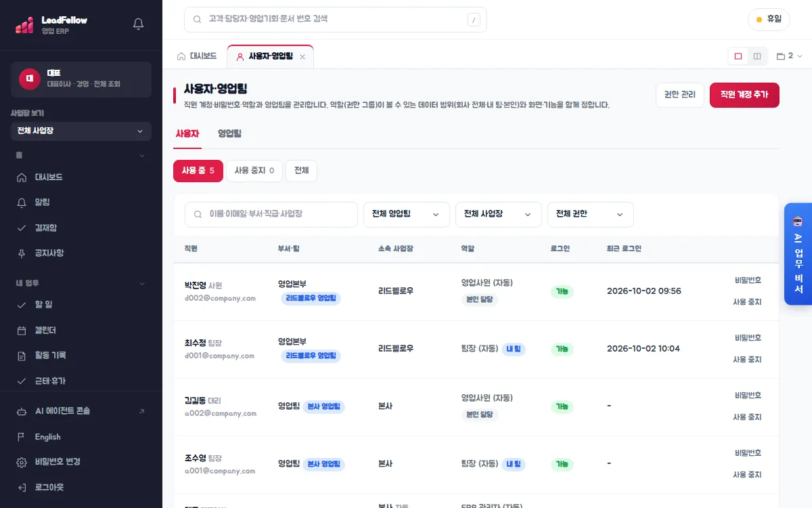Click 비밀번호 for 김길동

coord(748,396)
